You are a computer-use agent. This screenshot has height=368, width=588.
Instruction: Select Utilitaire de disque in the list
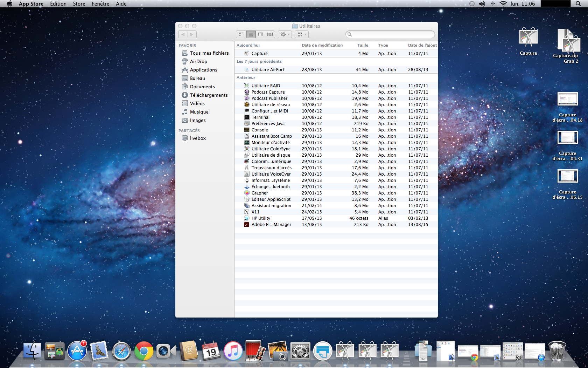point(271,155)
